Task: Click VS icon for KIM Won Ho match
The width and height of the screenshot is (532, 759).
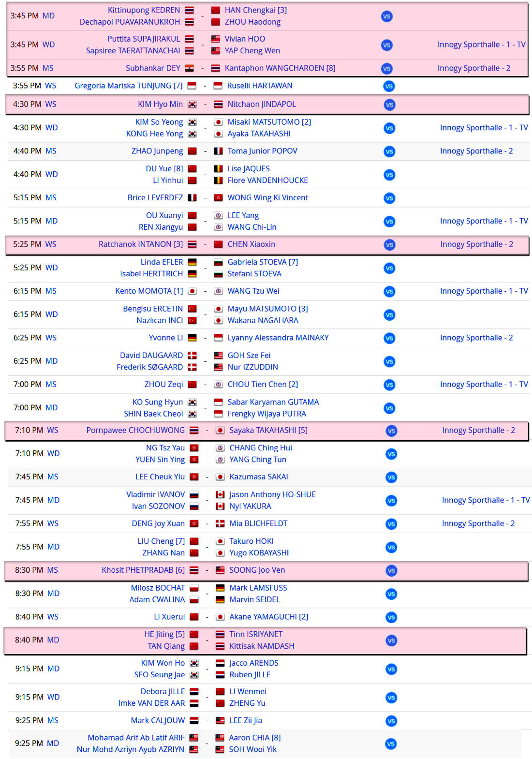Action: click(391, 670)
